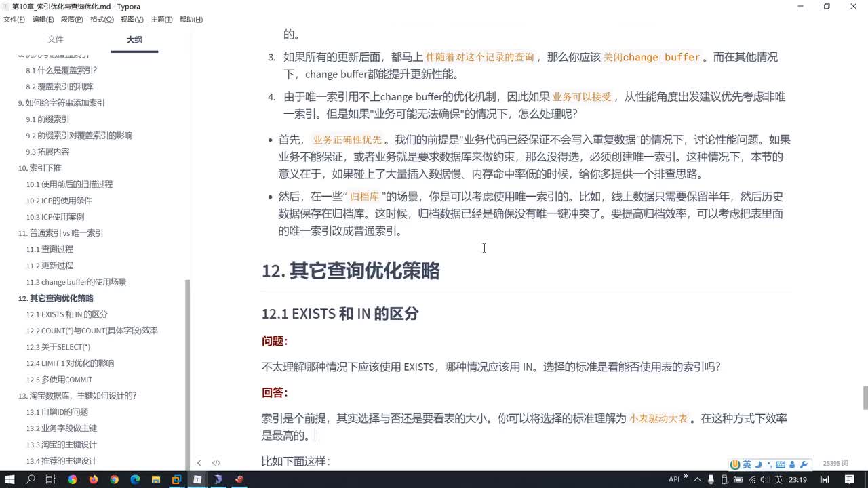Click the IME logo icon in floating toolbar

735,464
